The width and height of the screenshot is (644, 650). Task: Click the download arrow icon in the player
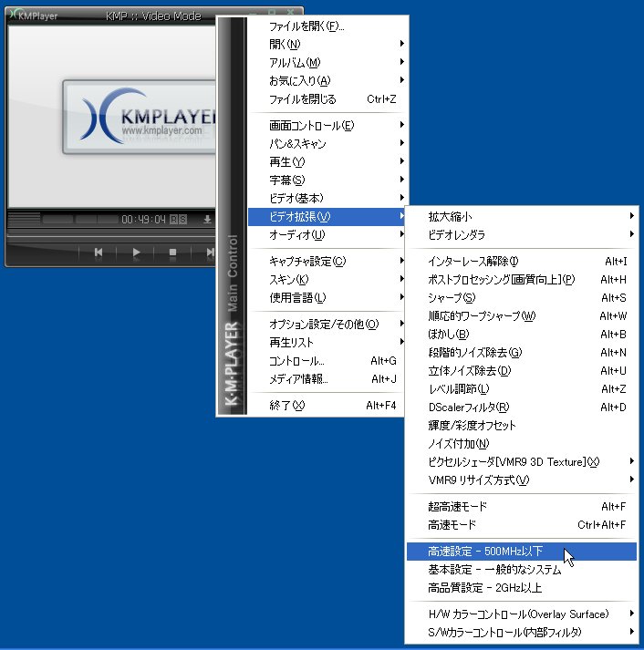click(207, 220)
